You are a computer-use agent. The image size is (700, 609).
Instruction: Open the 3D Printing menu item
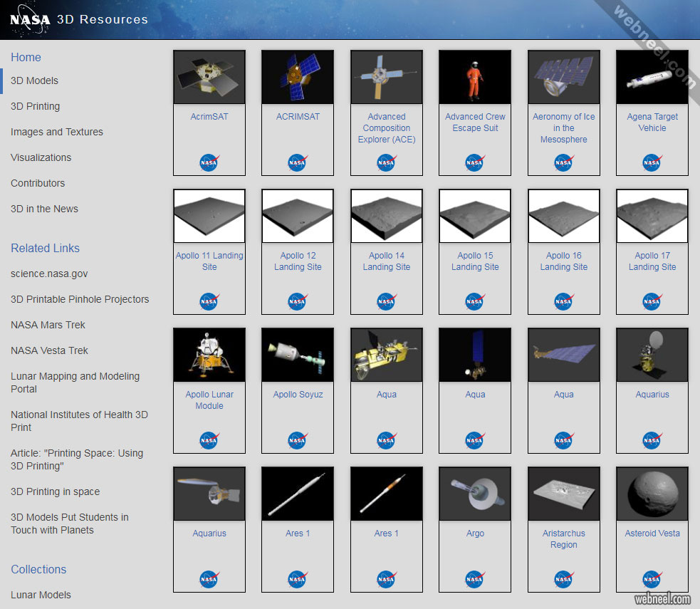[x=36, y=106]
